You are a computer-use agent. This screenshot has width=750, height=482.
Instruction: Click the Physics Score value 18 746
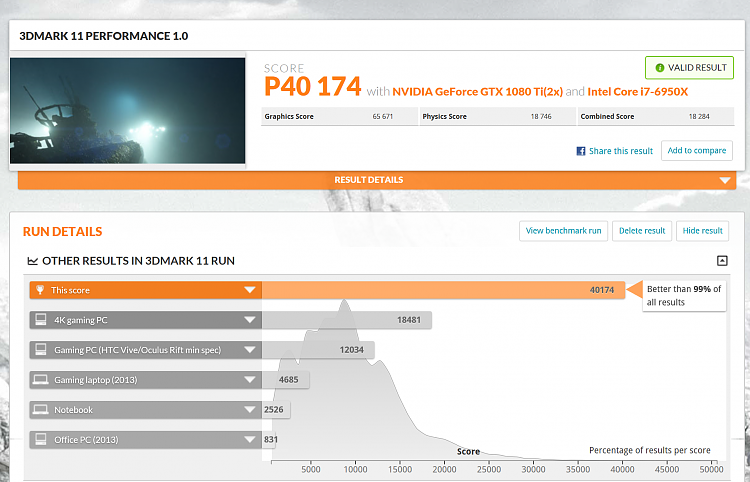pos(541,116)
